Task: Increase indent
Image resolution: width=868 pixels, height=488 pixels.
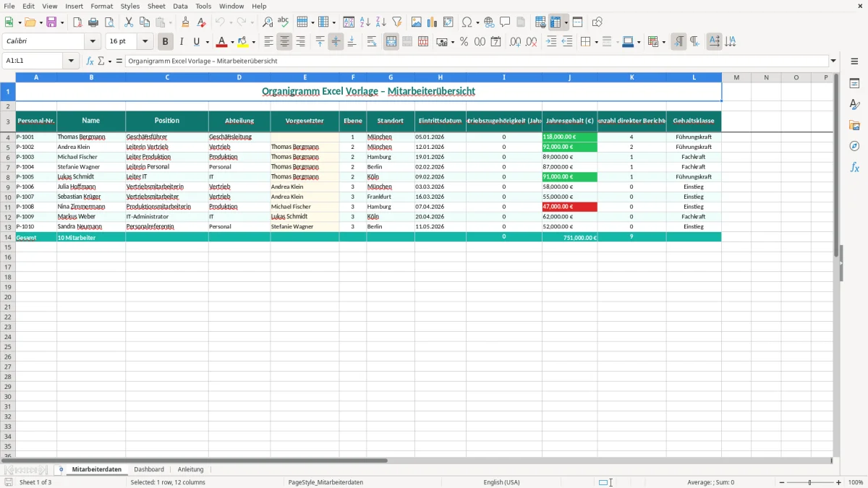Action: pos(551,42)
